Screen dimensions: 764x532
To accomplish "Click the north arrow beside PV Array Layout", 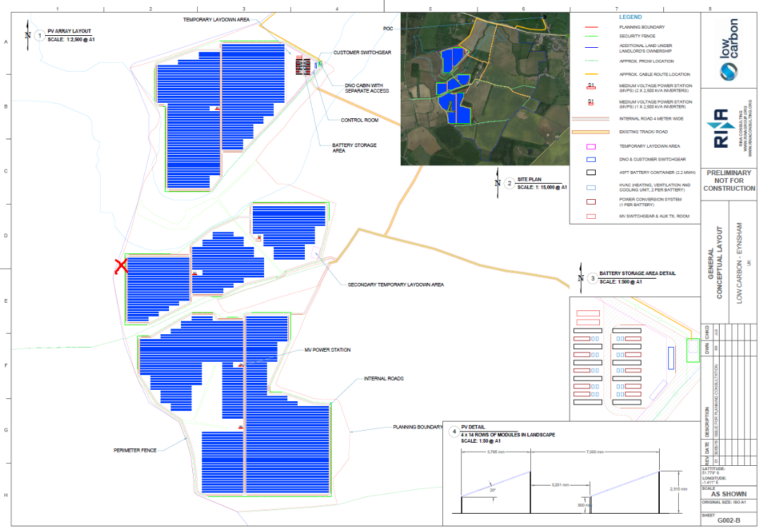I will pos(28,34).
